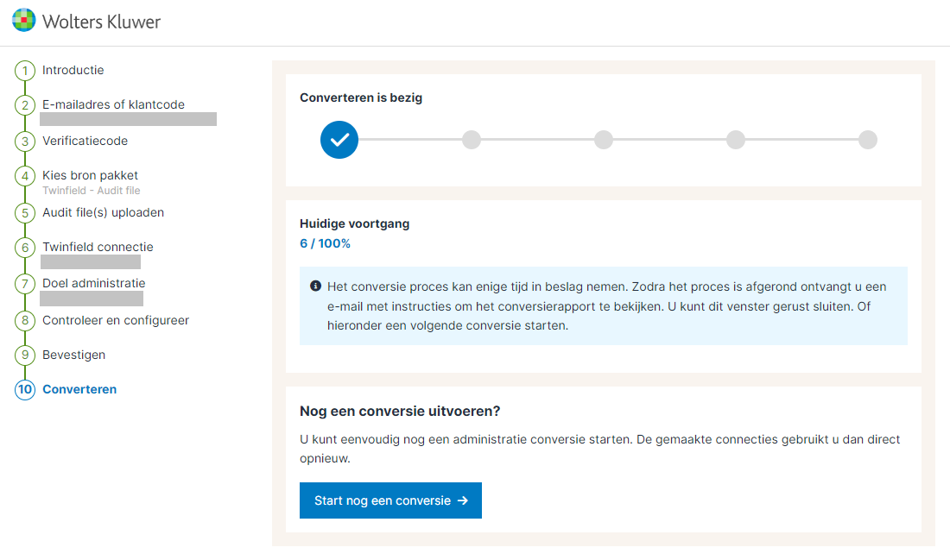The height and width of the screenshot is (560, 950).
Task: Click the Bevestigen step link
Action: 73,355
